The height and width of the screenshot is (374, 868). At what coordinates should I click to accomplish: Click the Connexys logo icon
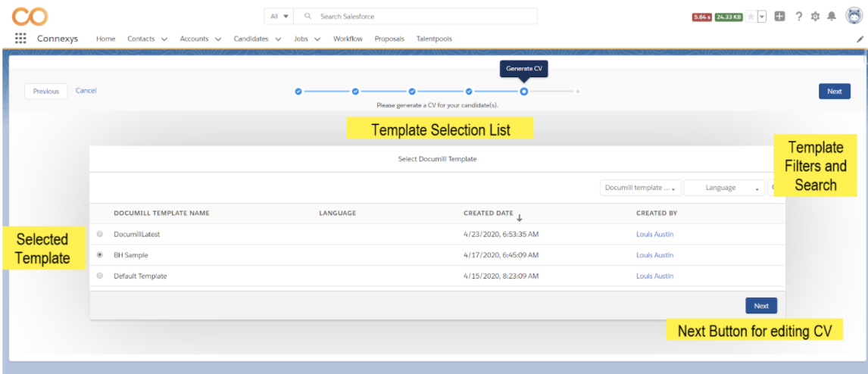click(30, 16)
